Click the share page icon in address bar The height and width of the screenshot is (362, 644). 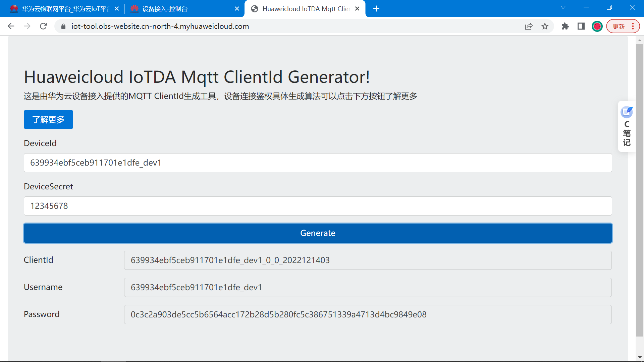[529, 26]
